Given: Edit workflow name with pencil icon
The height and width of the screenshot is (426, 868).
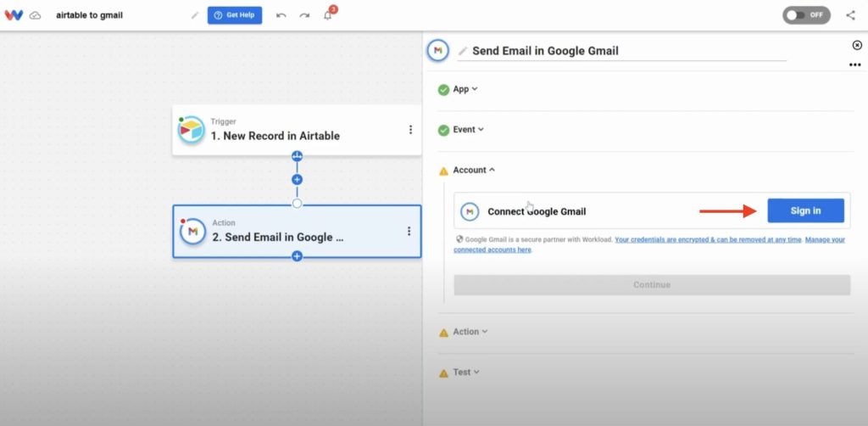Looking at the screenshot, I should pyautogui.click(x=194, y=15).
